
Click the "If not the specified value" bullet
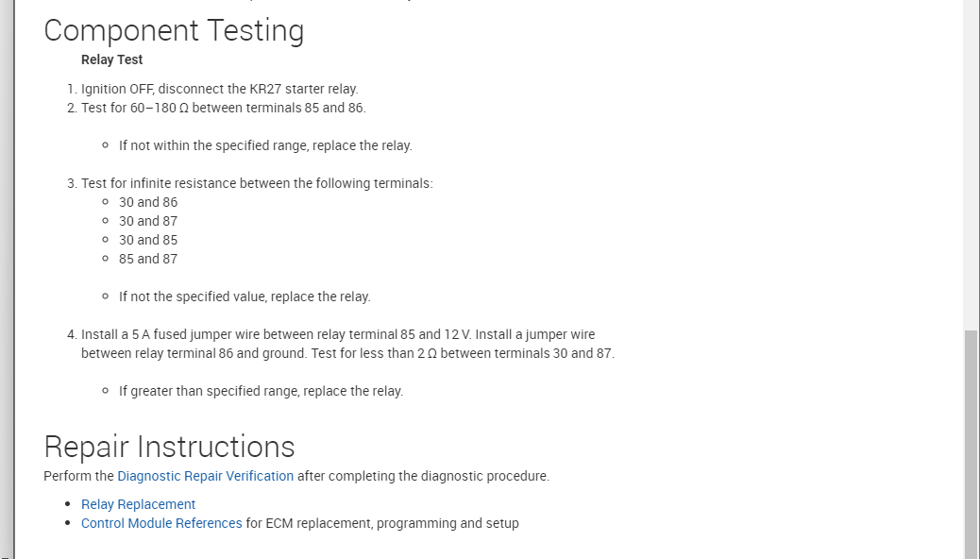pos(245,296)
